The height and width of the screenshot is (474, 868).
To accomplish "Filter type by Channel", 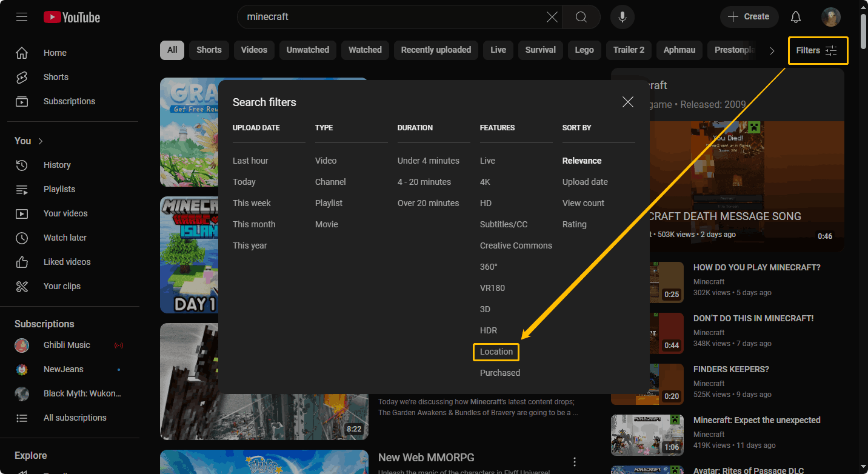I will tap(330, 182).
